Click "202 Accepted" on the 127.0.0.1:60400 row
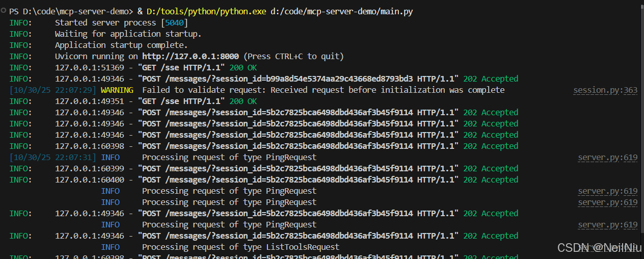Viewport: 644px width, 259px height. coord(491,179)
